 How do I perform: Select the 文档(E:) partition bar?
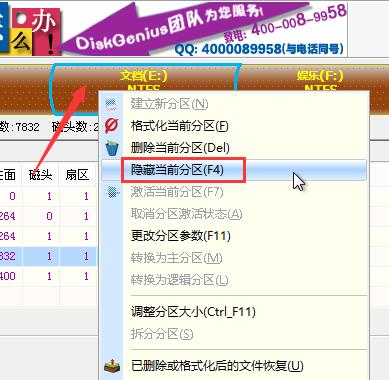tap(144, 89)
